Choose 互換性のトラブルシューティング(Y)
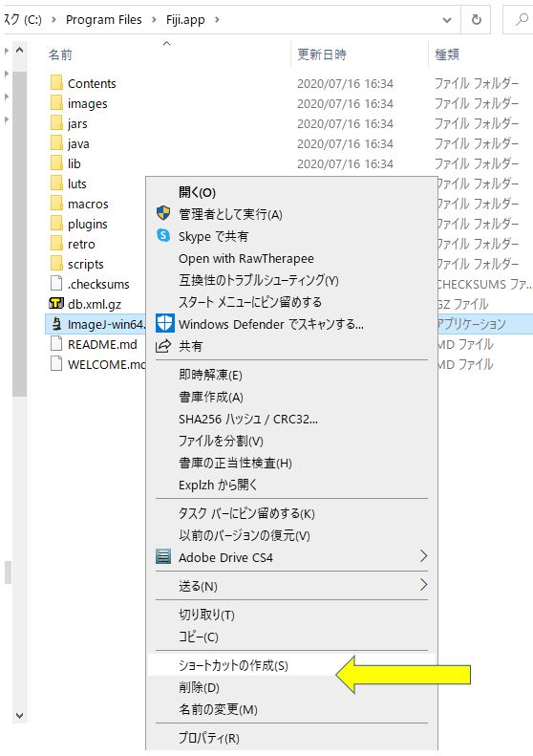Viewport: 533px width, 756px height. pyautogui.click(x=259, y=280)
